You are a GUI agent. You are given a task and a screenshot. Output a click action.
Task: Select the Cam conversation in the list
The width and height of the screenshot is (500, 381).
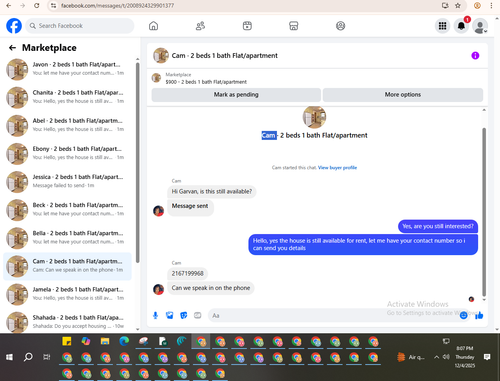pyautogui.click(x=67, y=266)
